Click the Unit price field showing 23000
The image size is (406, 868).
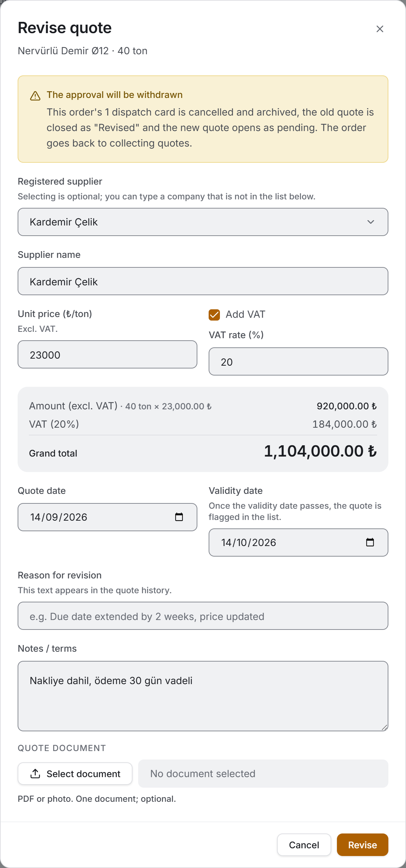(x=107, y=354)
